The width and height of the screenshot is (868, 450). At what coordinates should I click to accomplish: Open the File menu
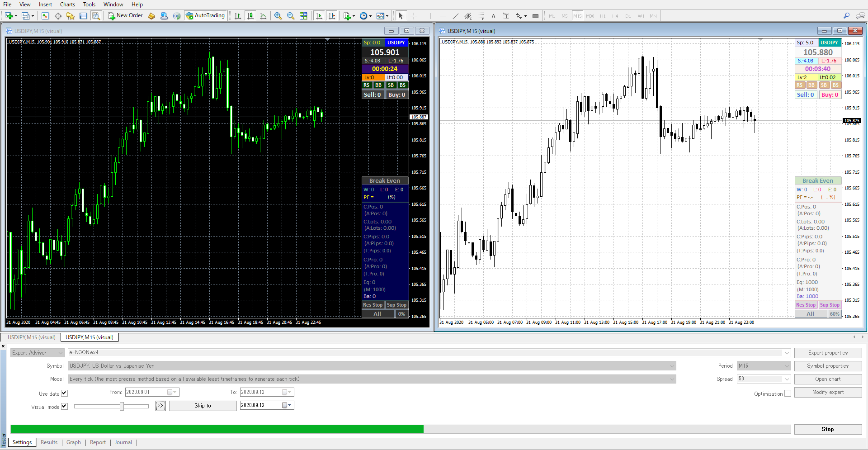click(x=7, y=5)
